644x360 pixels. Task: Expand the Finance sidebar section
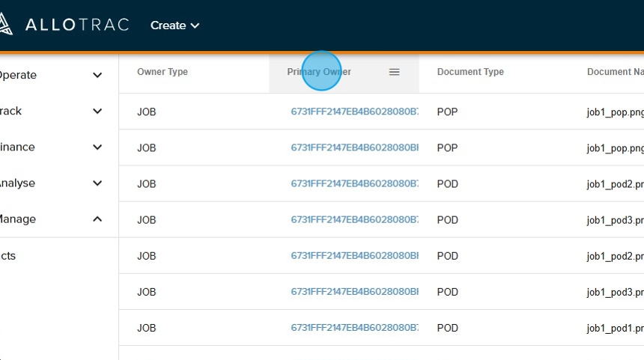click(97, 147)
